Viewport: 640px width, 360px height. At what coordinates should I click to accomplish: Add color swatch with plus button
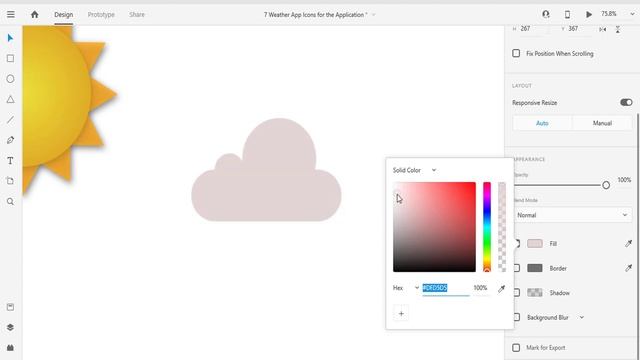tap(401, 313)
